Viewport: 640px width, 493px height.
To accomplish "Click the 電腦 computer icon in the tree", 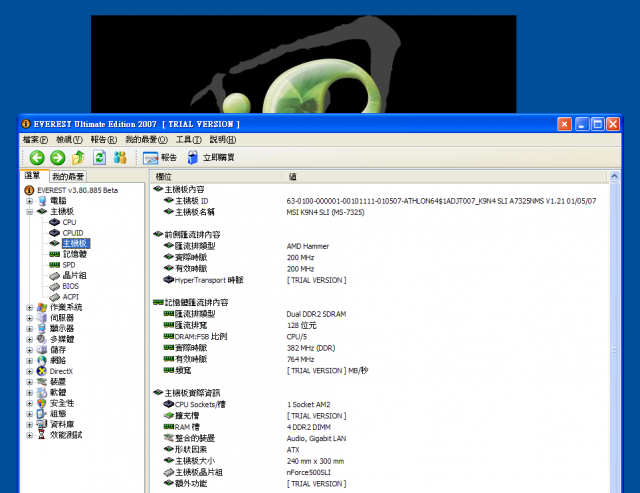I will [x=42, y=201].
